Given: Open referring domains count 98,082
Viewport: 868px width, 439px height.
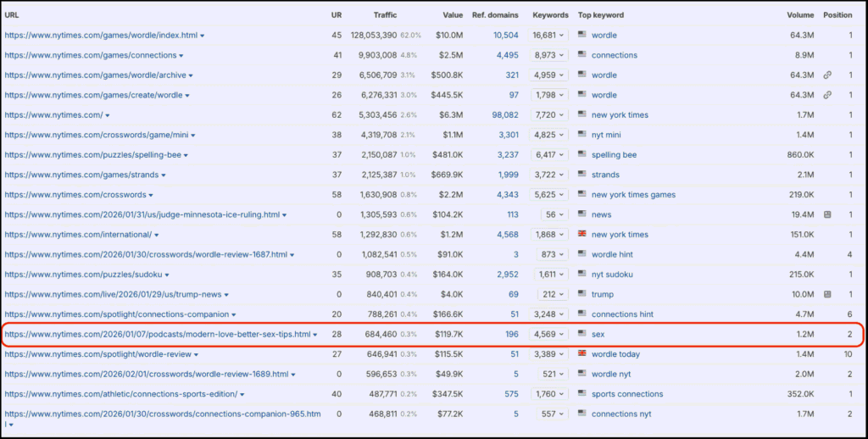Looking at the screenshot, I should 506,115.
